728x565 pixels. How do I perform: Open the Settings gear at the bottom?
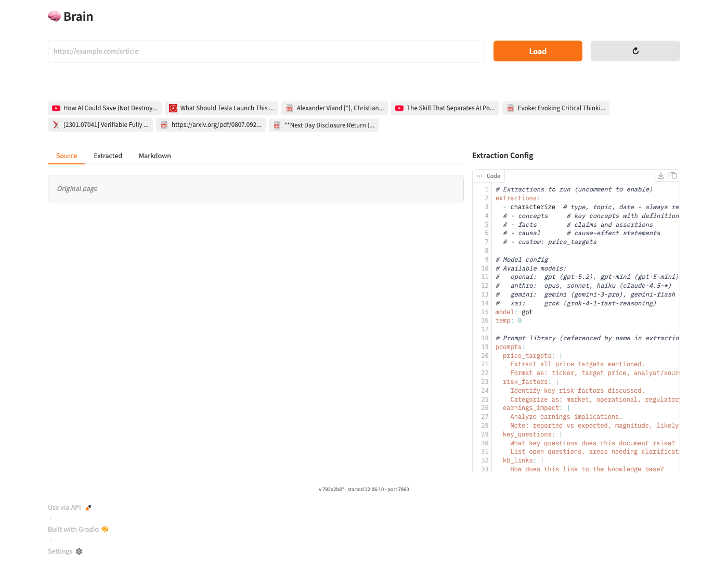click(x=79, y=551)
